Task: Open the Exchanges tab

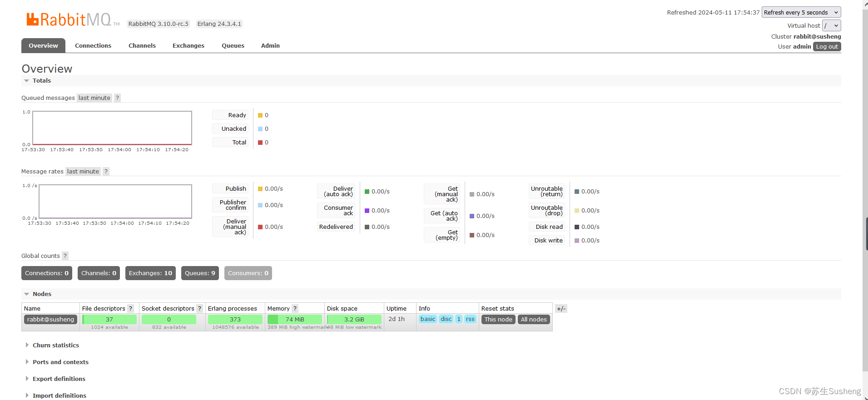Action: point(188,45)
